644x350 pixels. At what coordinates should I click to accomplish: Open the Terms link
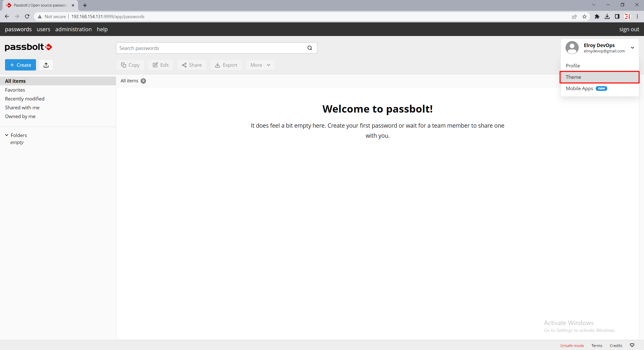[597, 345]
